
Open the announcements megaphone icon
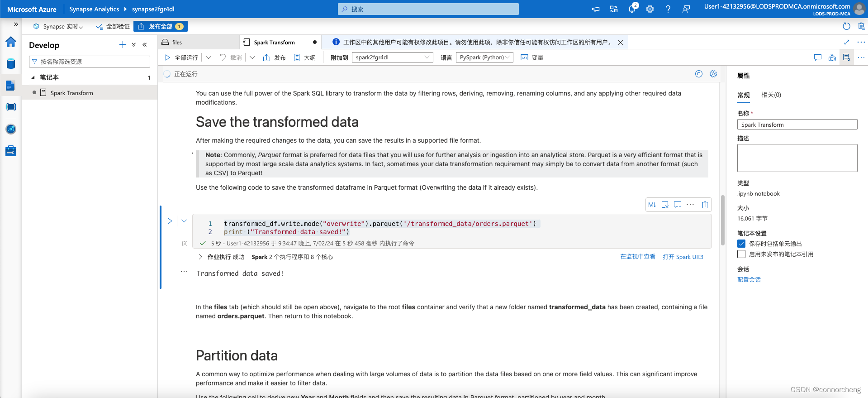coord(596,9)
